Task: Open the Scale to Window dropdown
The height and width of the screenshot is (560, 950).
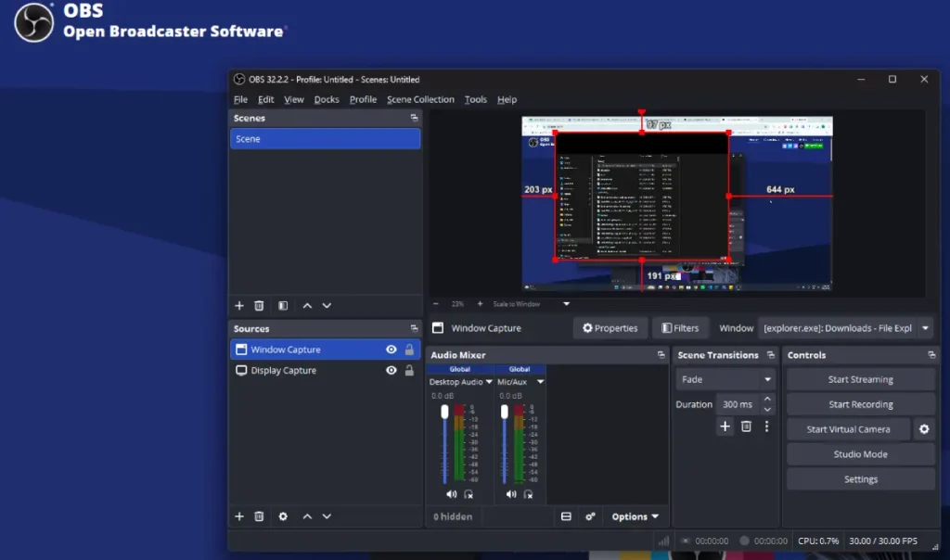Action: pyautogui.click(x=567, y=304)
